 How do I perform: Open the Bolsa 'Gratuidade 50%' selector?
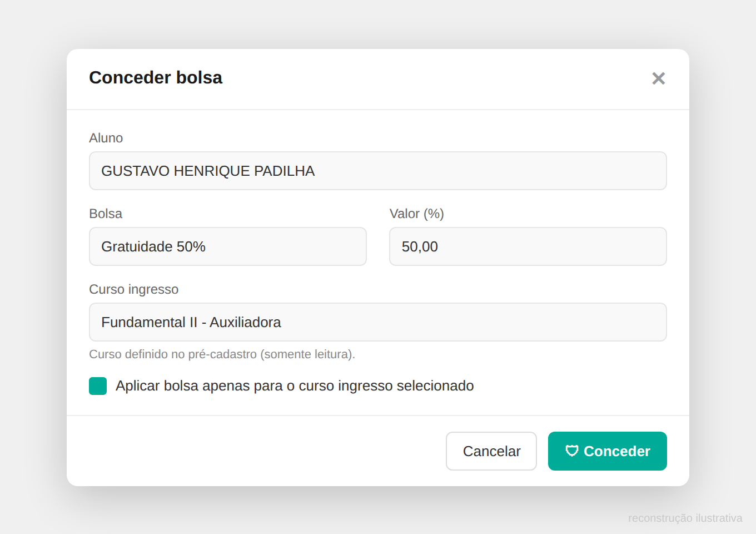pos(228,246)
